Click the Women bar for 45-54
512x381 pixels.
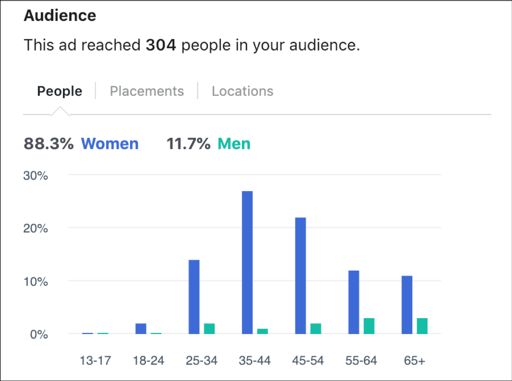pos(300,276)
